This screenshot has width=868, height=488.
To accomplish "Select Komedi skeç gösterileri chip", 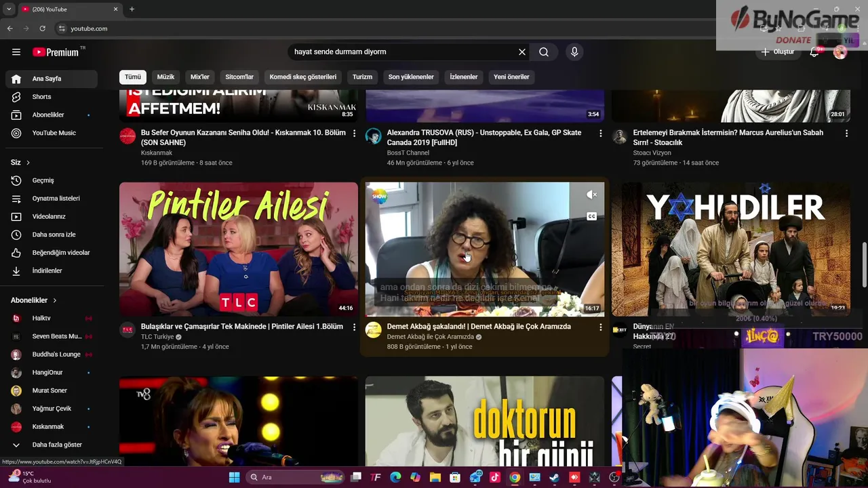I will [303, 77].
